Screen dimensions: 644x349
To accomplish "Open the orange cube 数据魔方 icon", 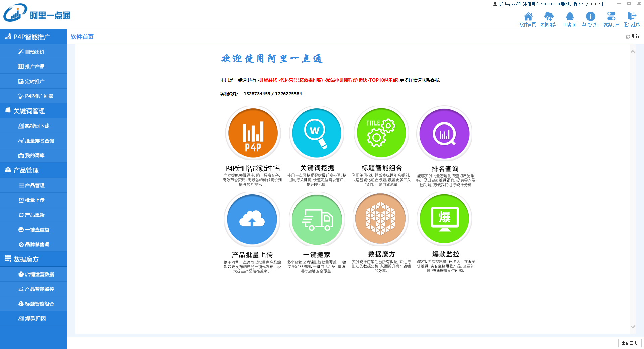I will coord(380,219).
